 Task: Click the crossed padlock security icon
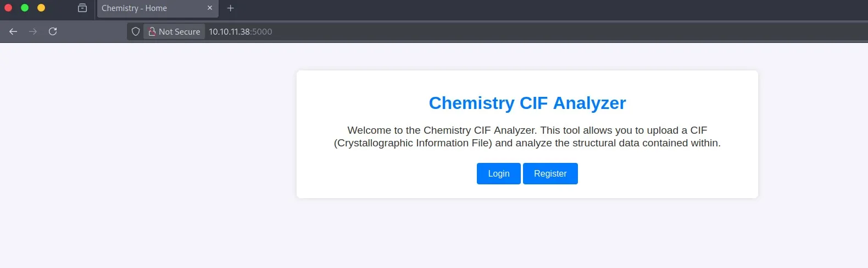coord(152,31)
